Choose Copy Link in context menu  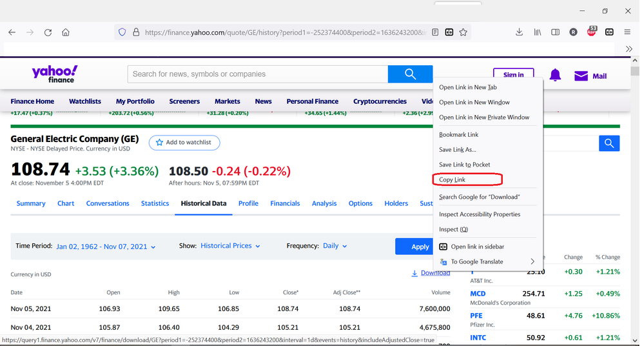pos(452,179)
